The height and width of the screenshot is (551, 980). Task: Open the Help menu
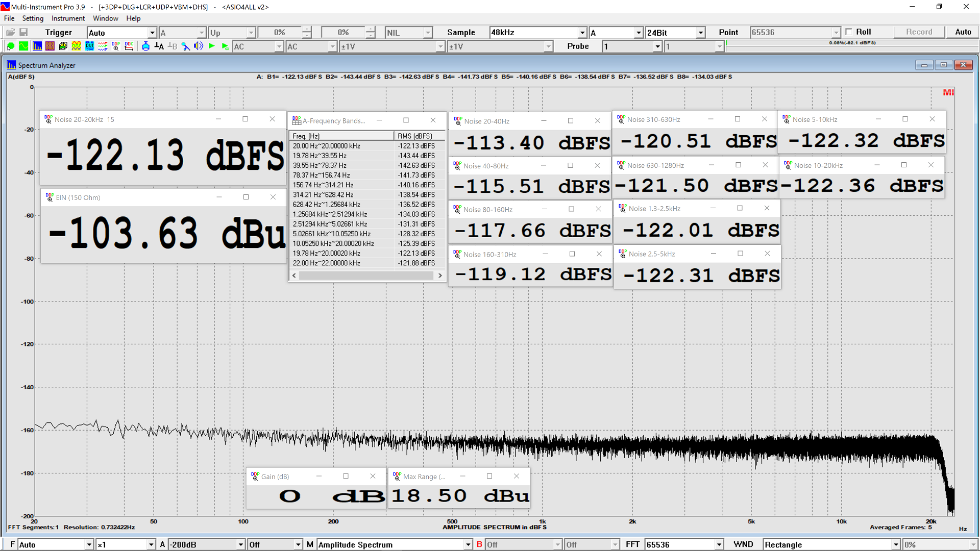[x=133, y=18]
